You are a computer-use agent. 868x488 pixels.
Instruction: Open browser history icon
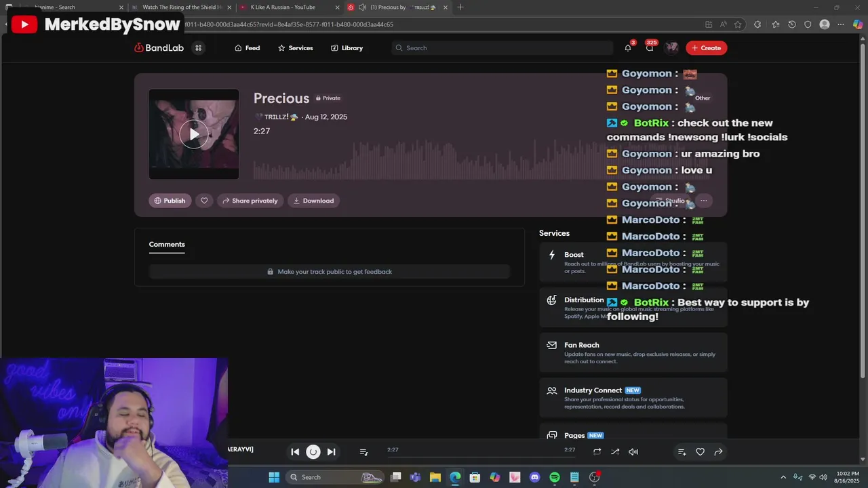(x=791, y=24)
